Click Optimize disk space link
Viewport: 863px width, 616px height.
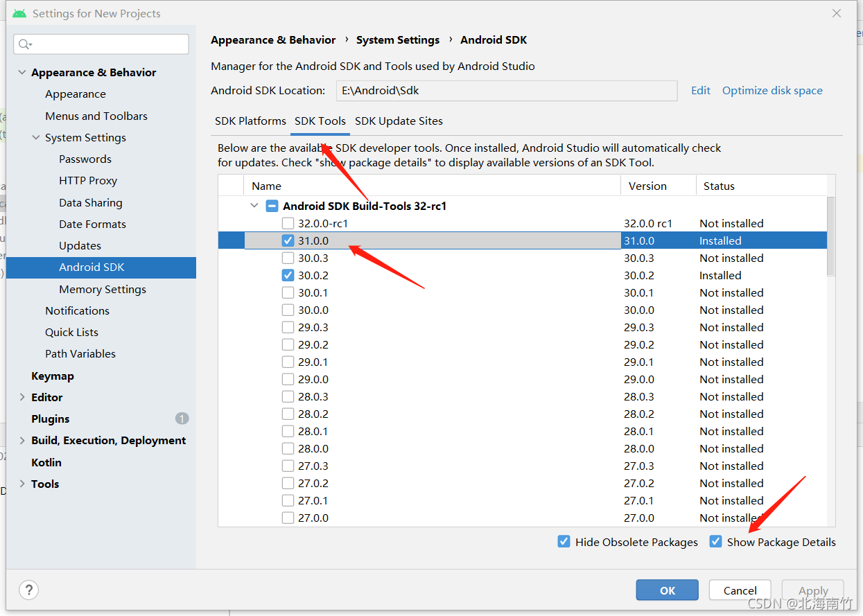click(772, 90)
